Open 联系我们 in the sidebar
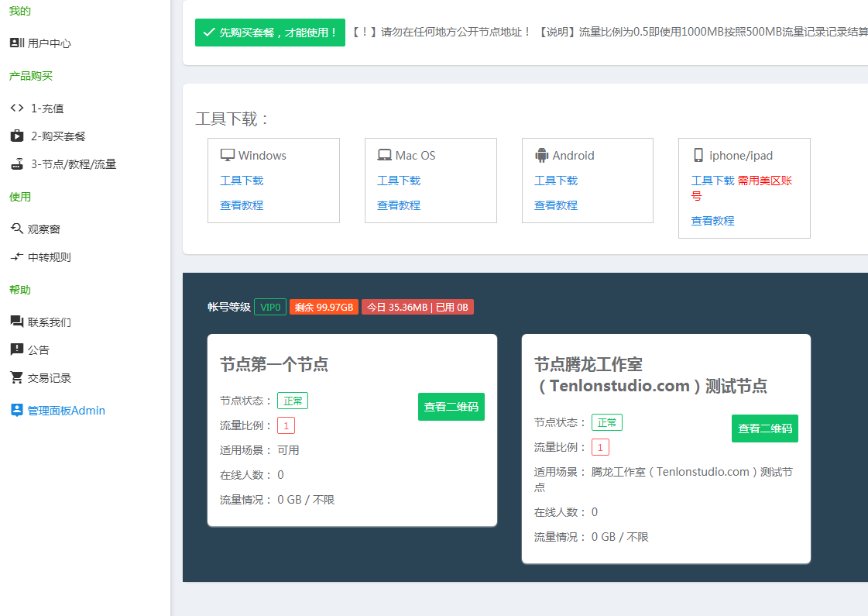The height and width of the screenshot is (616, 868). tap(50, 322)
